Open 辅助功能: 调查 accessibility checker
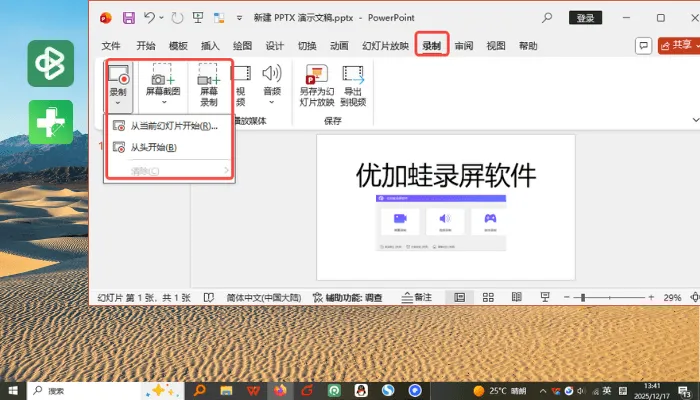 coord(347,298)
